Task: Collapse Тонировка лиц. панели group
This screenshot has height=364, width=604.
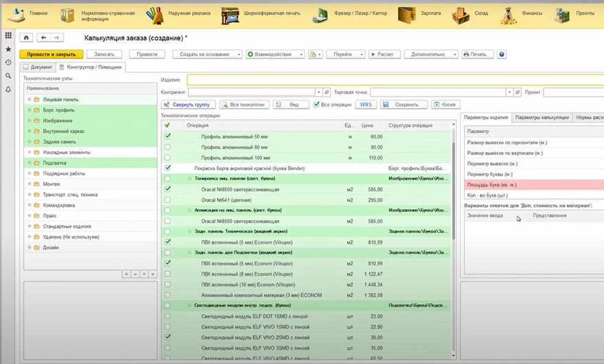Action: pos(189,178)
